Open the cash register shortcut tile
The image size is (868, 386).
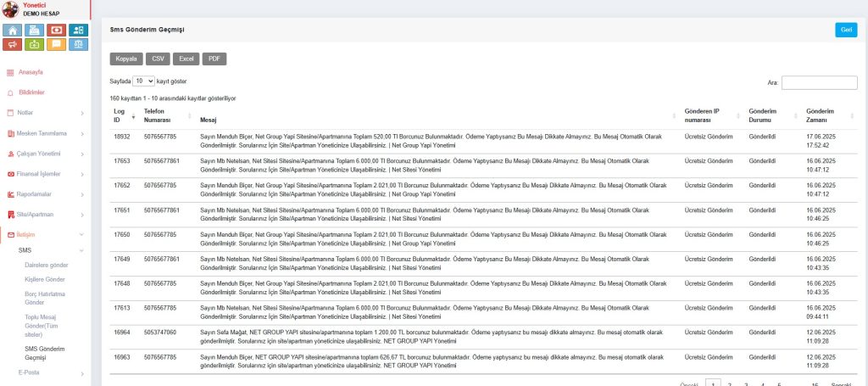pyautogui.click(x=35, y=30)
